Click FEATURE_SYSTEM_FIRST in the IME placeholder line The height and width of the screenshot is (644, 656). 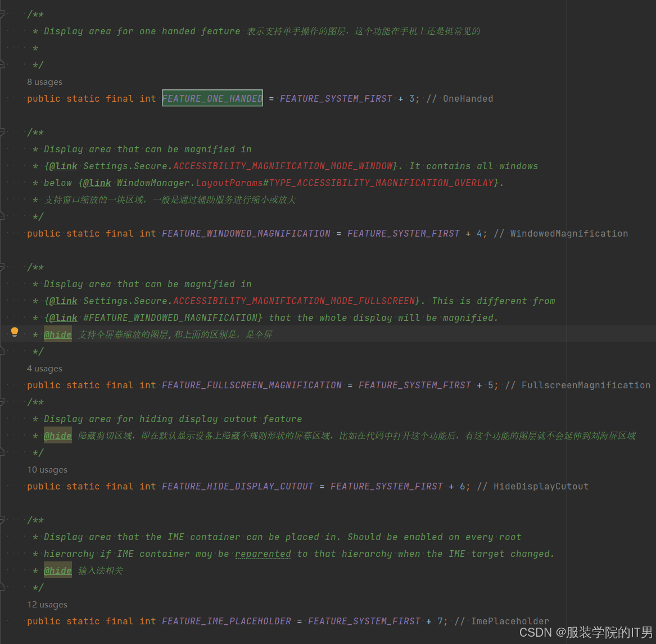pyautogui.click(x=364, y=622)
